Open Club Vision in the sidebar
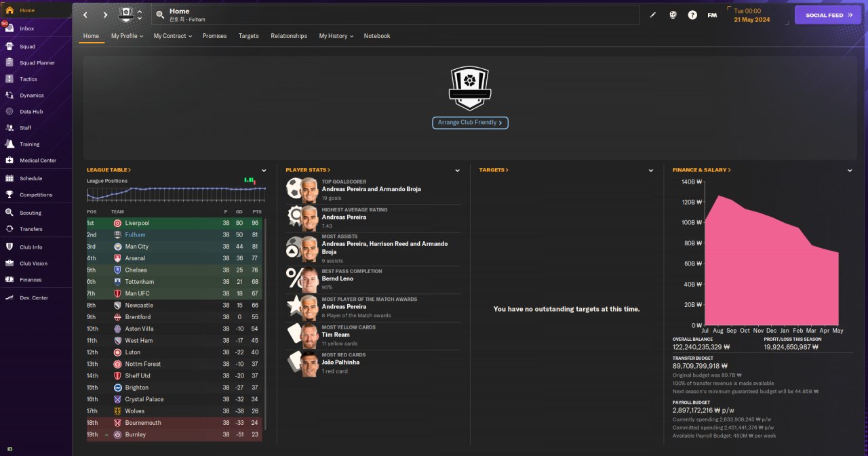The height and width of the screenshot is (456, 868). point(36,264)
